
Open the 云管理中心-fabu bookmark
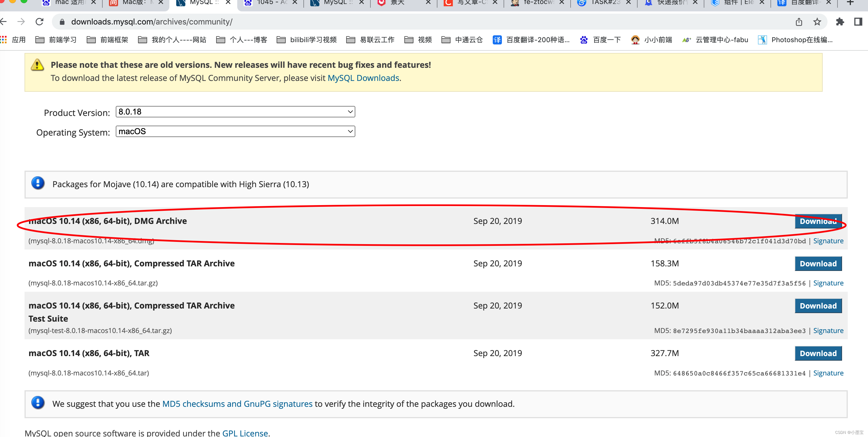tap(715, 40)
